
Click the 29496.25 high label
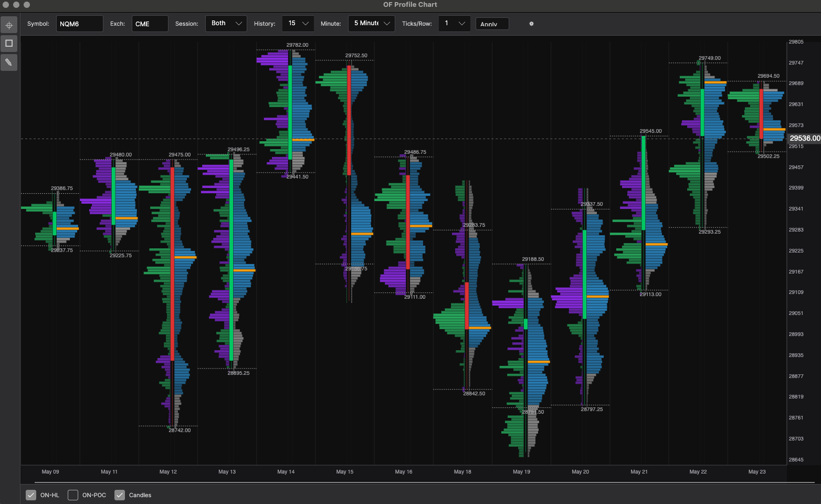[x=238, y=149]
